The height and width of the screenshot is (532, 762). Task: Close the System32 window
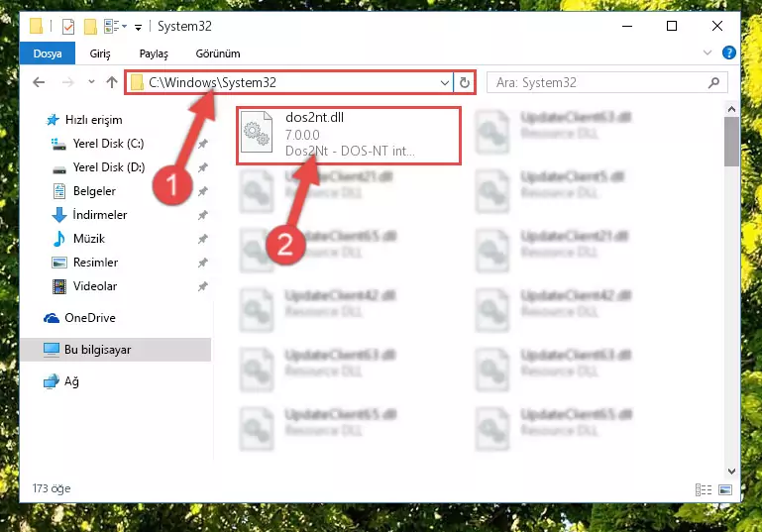point(717,26)
